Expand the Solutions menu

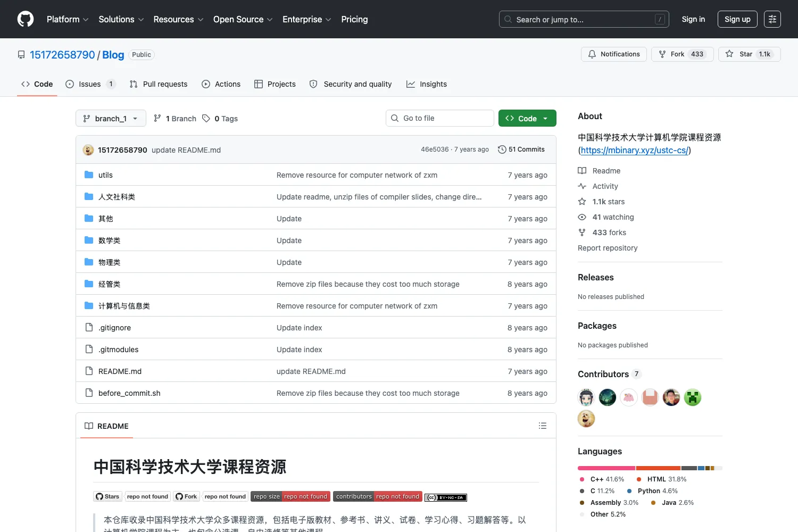[x=121, y=19]
